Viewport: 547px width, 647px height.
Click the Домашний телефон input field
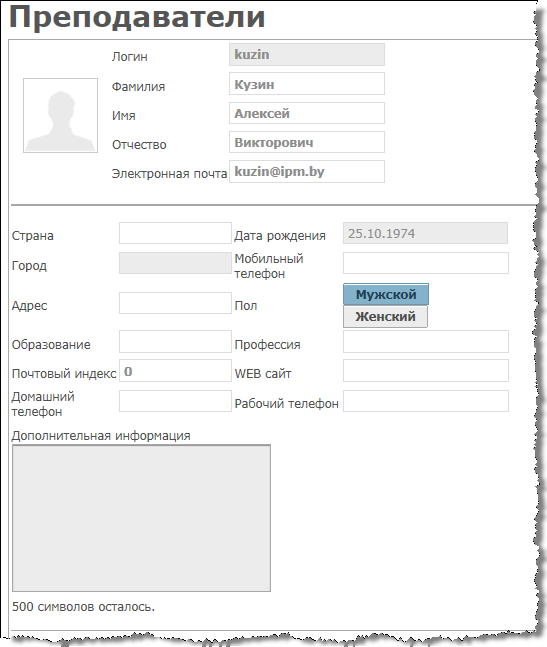[175, 401]
